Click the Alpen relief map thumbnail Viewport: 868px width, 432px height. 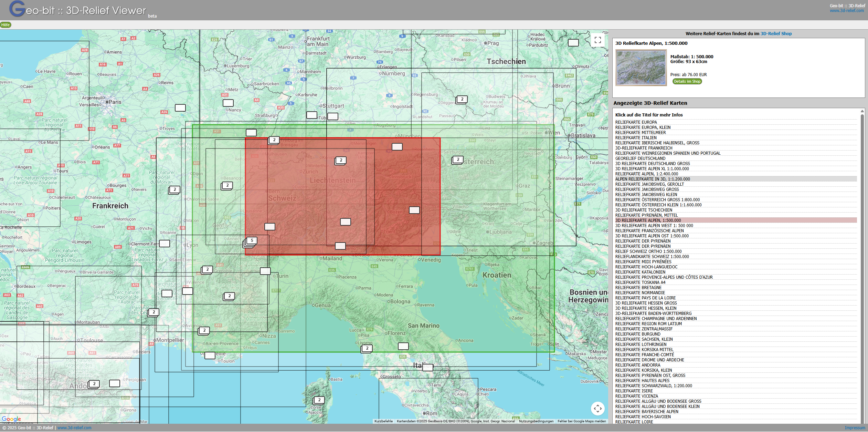641,68
